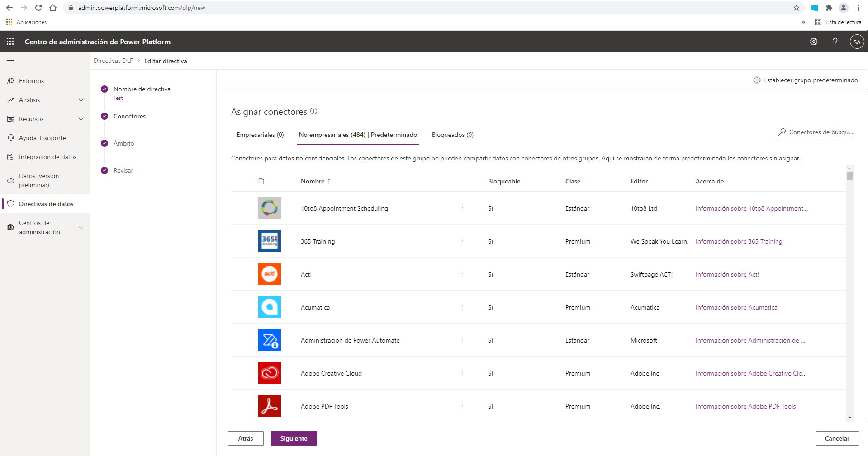Open more options for Adobe PDF Tools

pyautogui.click(x=463, y=406)
